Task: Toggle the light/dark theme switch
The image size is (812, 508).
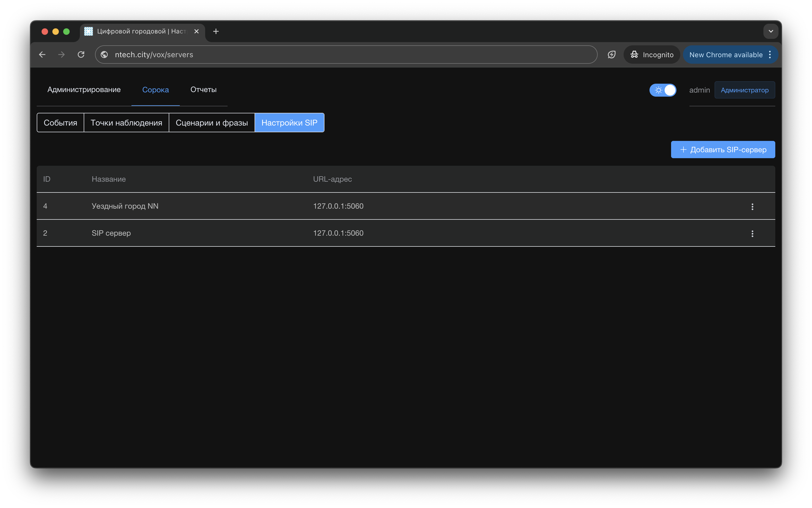Action: click(x=662, y=90)
